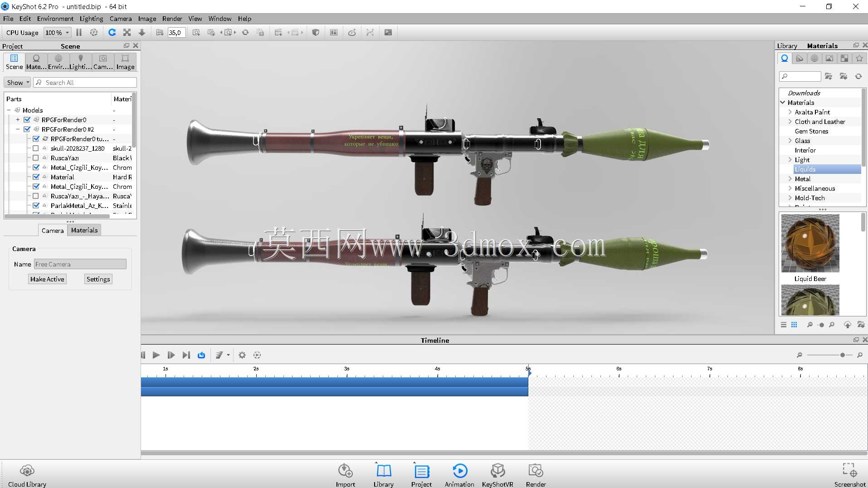Click the timeline zoom slider handle

(842, 355)
